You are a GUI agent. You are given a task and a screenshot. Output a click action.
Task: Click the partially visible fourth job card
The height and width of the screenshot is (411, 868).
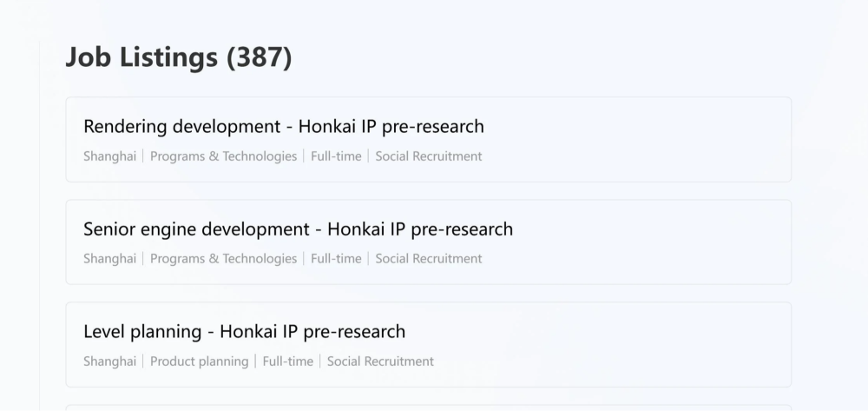pyautogui.click(x=428, y=407)
